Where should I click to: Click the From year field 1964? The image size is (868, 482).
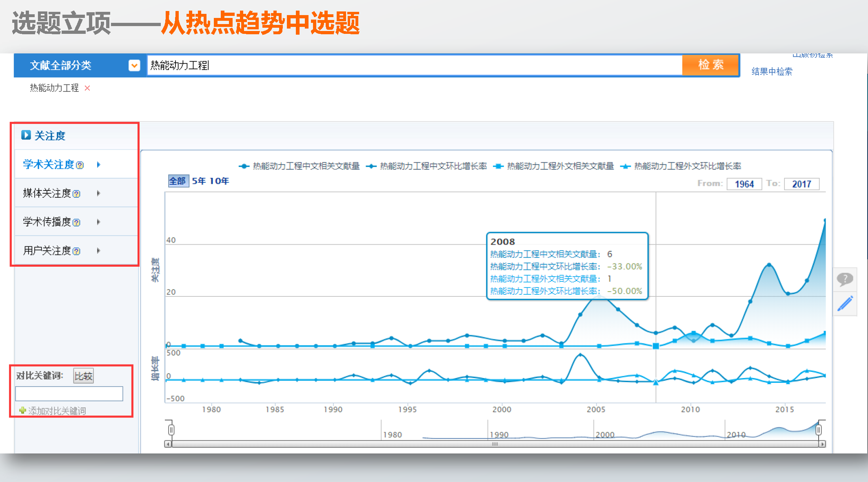(744, 184)
